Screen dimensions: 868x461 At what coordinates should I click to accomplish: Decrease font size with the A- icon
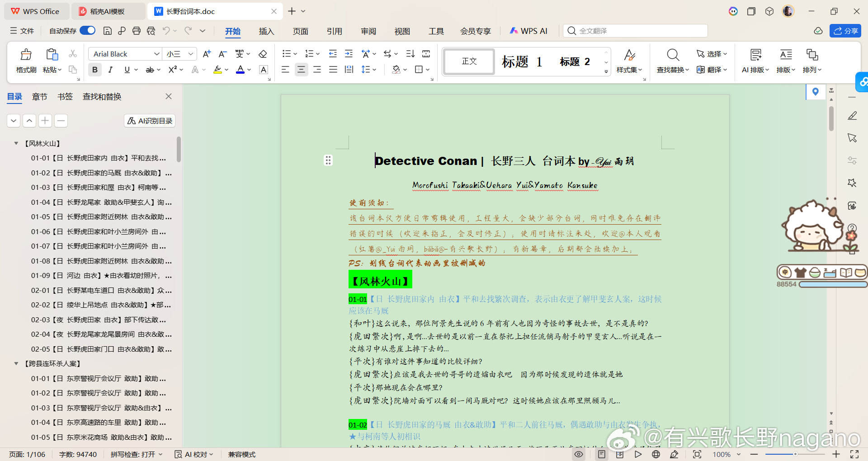coord(222,54)
